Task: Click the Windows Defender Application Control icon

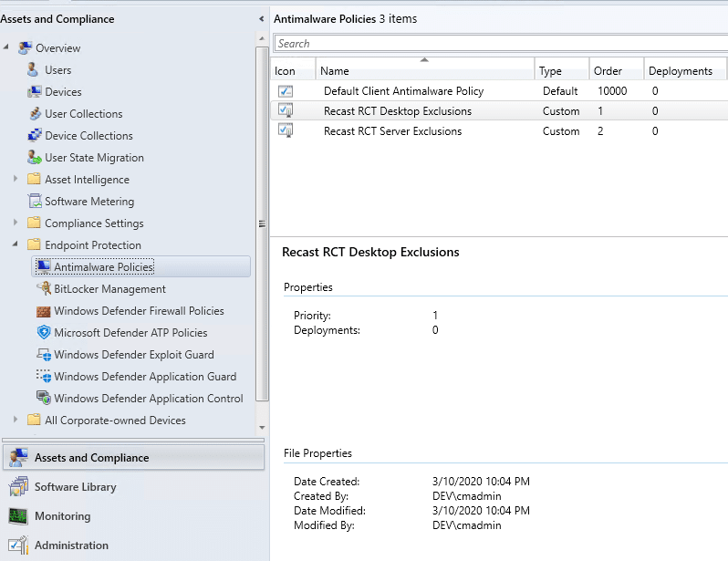Action: (44, 399)
